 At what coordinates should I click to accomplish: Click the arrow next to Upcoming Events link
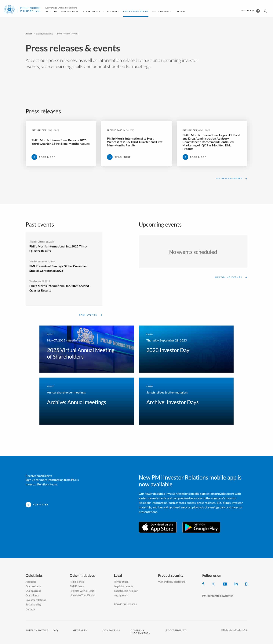[x=246, y=277]
